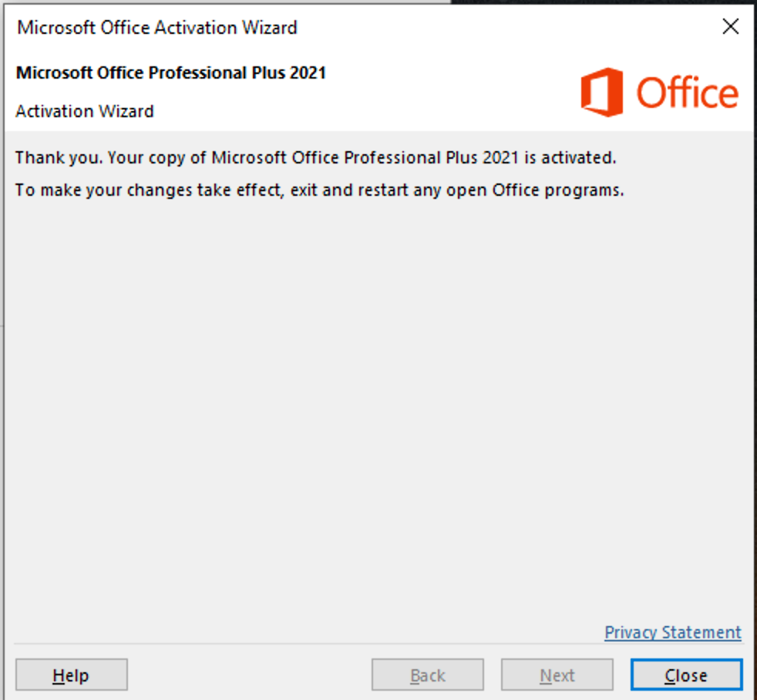Click the greyed-out Back button
The width and height of the screenshot is (757, 700).
coord(427,675)
